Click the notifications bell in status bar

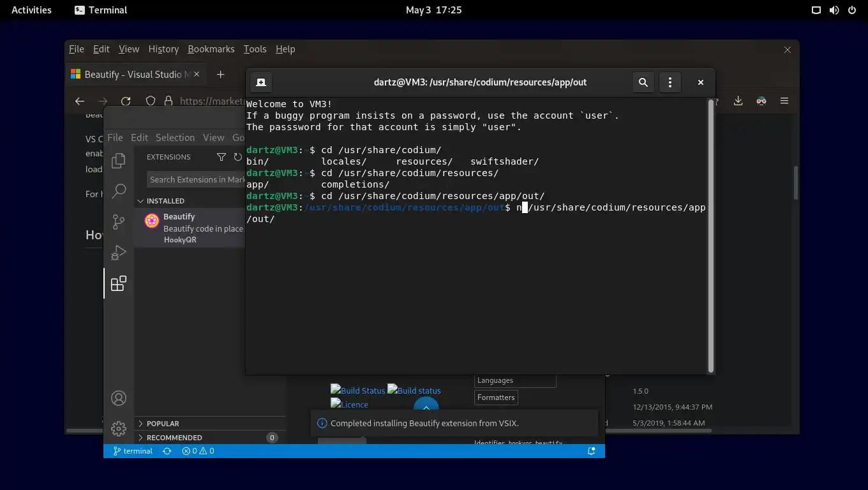pos(592,451)
